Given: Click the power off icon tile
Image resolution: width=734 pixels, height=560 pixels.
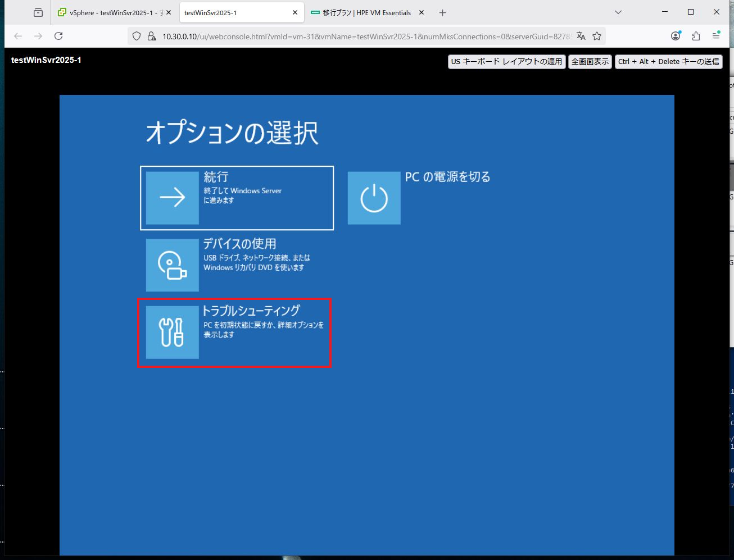Looking at the screenshot, I should [374, 198].
